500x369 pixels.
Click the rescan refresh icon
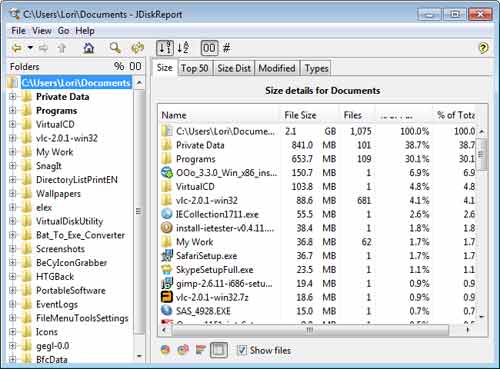pyautogui.click(x=137, y=48)
